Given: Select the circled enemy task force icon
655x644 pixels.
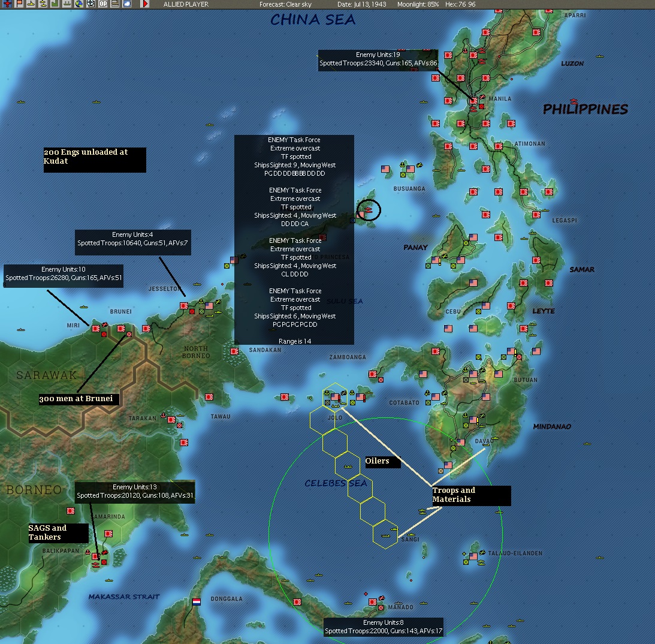Looking at the screenshot, I should pos(369,209).
